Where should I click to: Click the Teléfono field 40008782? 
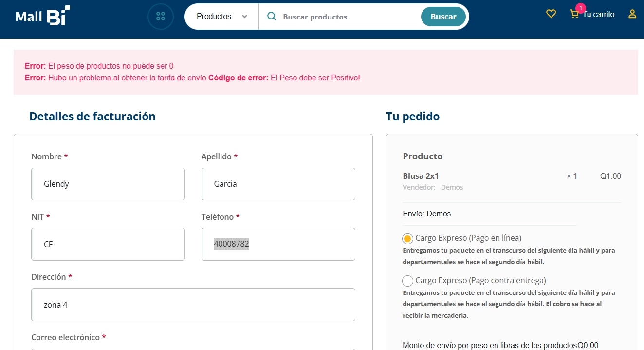click(x=278, y=244)
